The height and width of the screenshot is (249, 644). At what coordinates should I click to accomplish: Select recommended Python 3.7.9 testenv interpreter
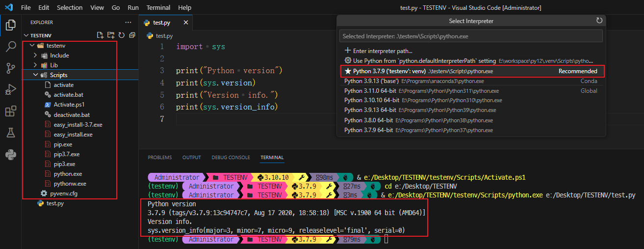point(471,71)
